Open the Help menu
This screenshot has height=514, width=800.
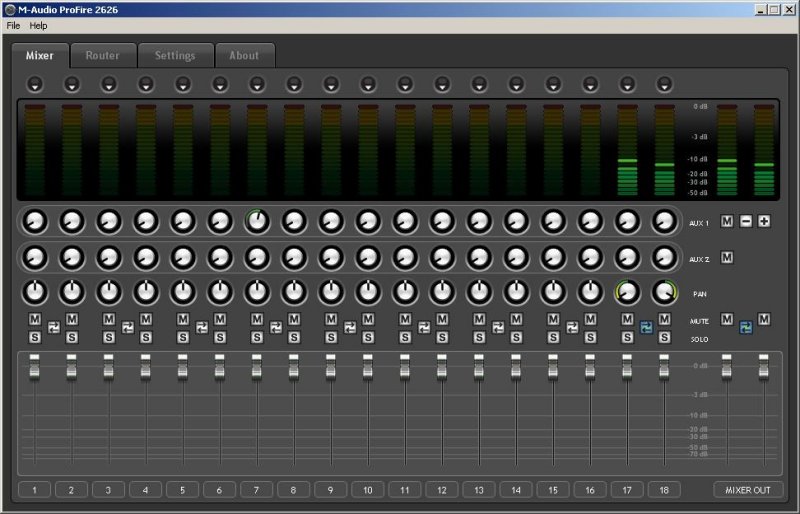click(x=38, y=26)
